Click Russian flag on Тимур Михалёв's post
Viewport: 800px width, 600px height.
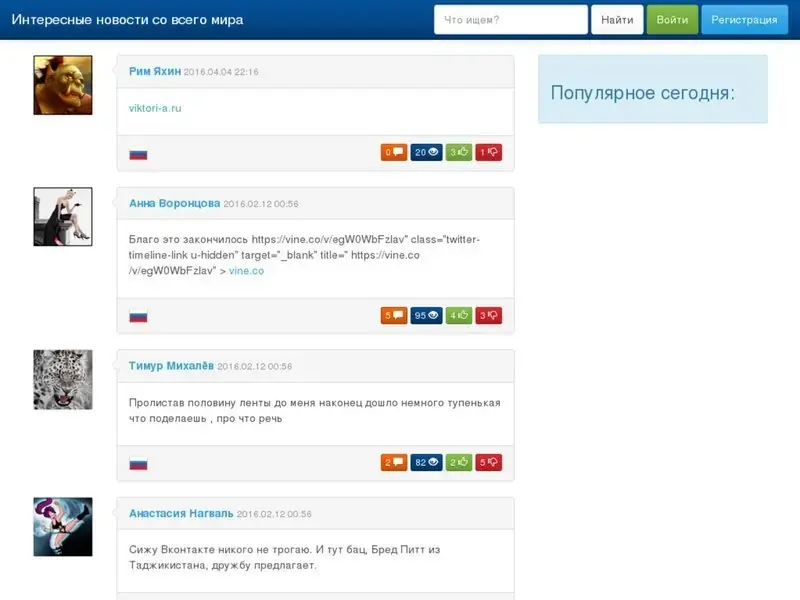(138, 464)
